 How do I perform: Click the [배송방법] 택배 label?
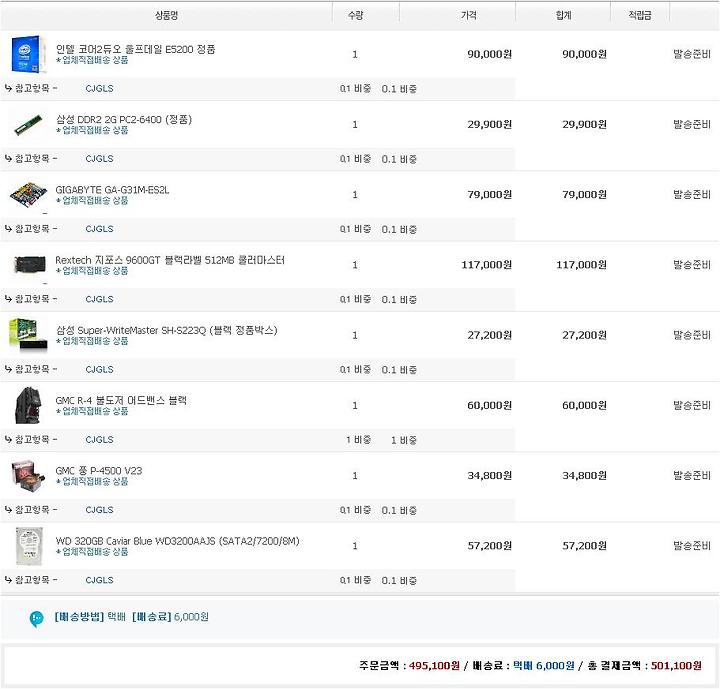tap(90, 617)
